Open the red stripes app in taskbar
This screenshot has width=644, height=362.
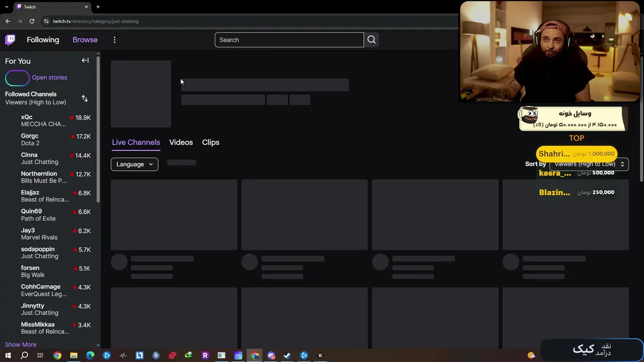pyautogui.click(x=173, y=355)
